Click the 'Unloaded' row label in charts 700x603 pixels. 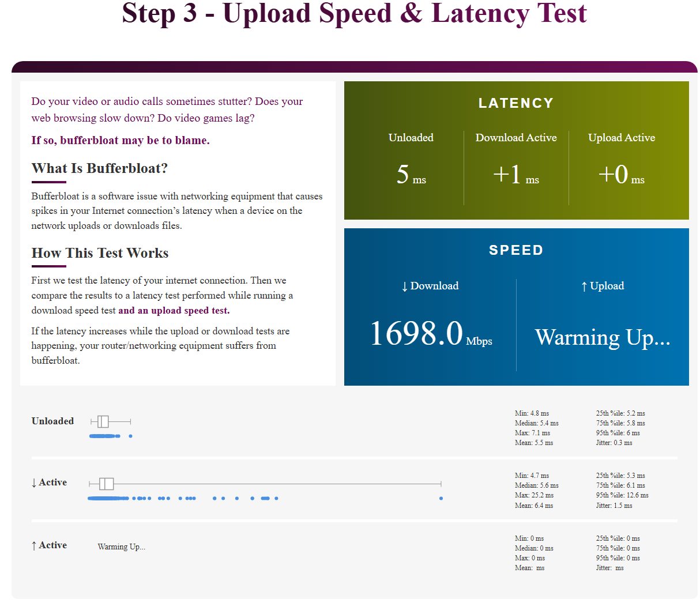[x=52, y=421]
